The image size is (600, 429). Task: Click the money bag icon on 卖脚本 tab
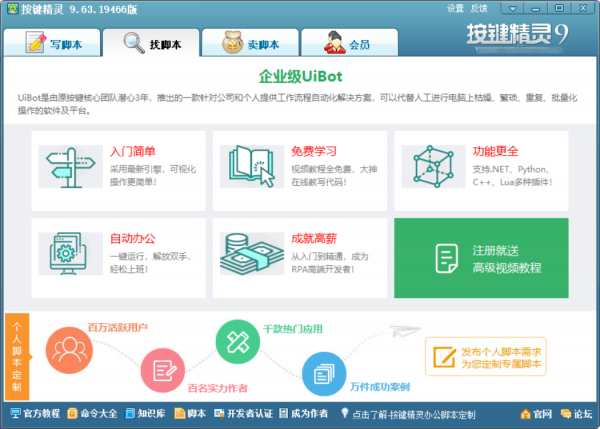232,42
